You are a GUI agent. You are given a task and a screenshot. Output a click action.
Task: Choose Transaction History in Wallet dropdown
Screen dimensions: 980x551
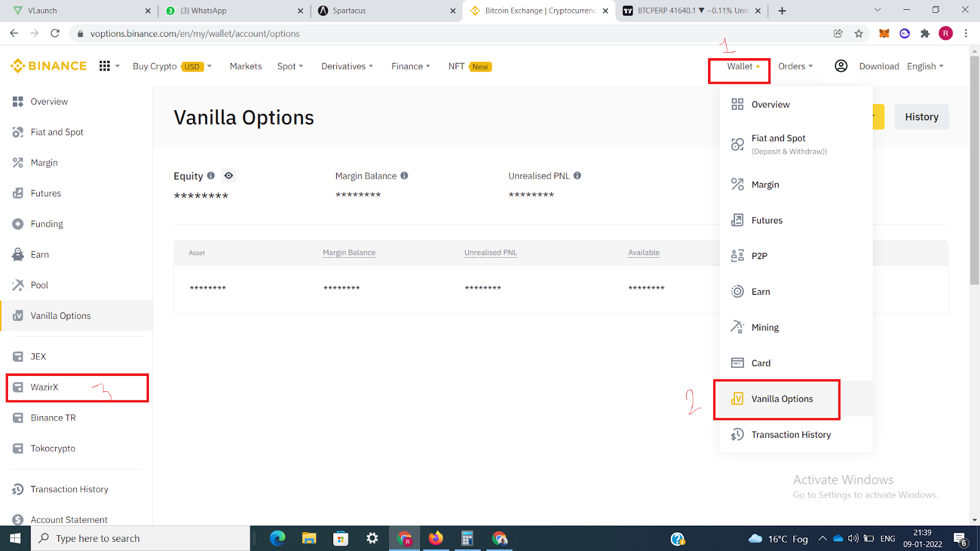coord(796,435)
